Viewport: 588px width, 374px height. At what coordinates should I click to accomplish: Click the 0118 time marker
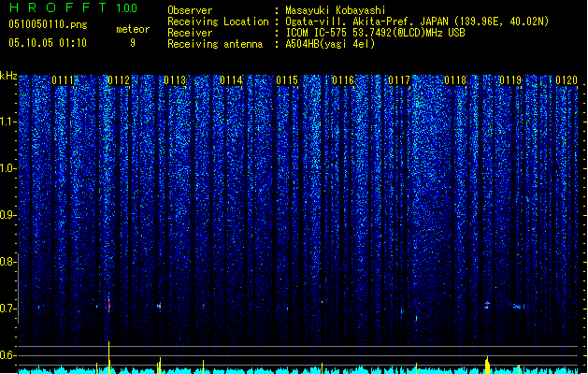(x=455, y=80)
